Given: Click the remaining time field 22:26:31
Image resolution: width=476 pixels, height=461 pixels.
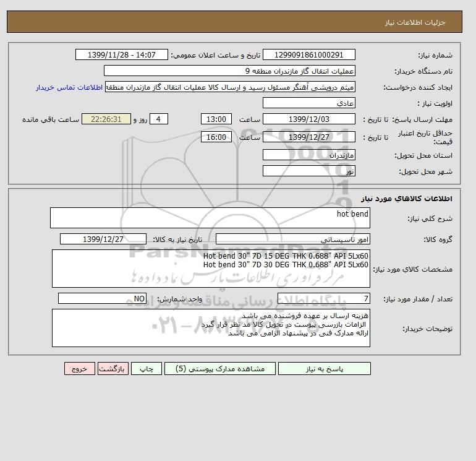Looking at the screenshot, I should (106, 119).
